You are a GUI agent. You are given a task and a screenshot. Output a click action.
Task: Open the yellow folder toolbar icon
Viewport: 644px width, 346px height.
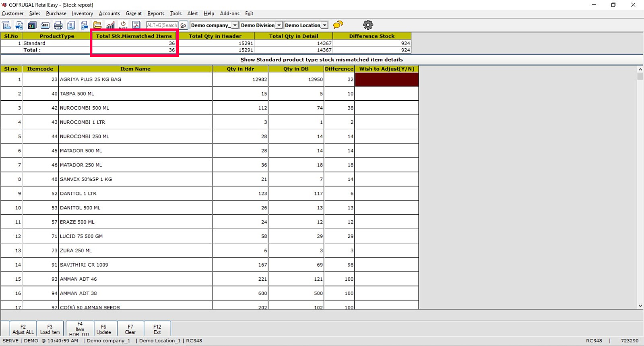[97, 25]
